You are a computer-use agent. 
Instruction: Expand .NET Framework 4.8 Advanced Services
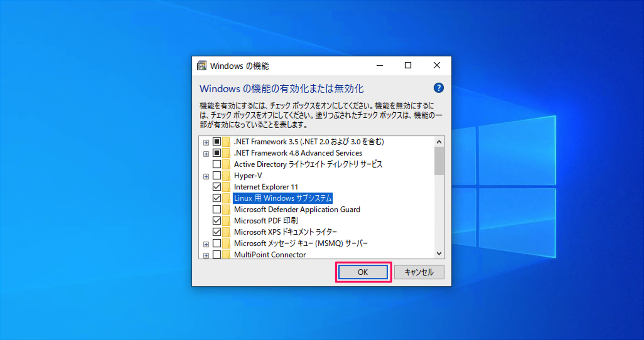tap(206, 153)
